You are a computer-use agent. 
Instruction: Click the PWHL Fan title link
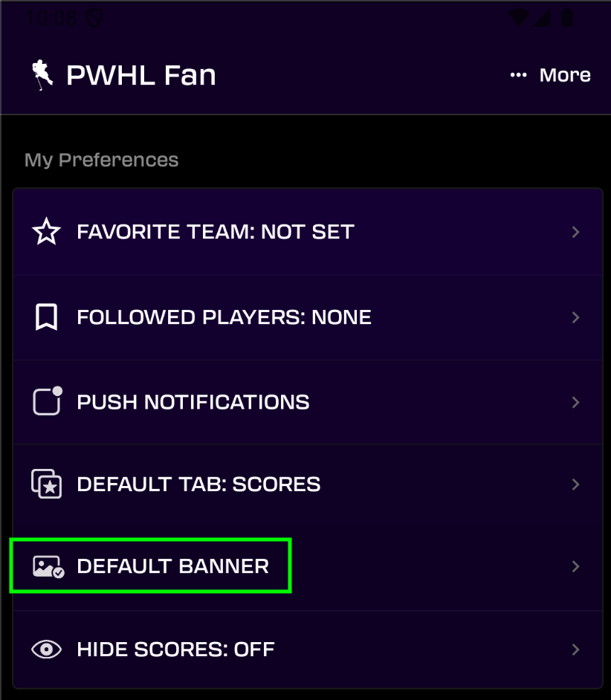click(141, 74)
